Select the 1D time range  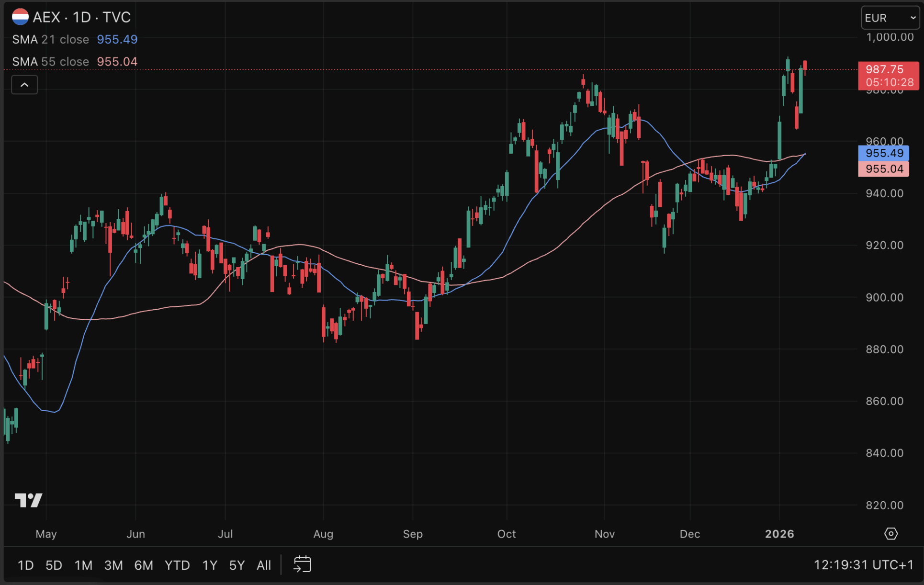[25, 565]
